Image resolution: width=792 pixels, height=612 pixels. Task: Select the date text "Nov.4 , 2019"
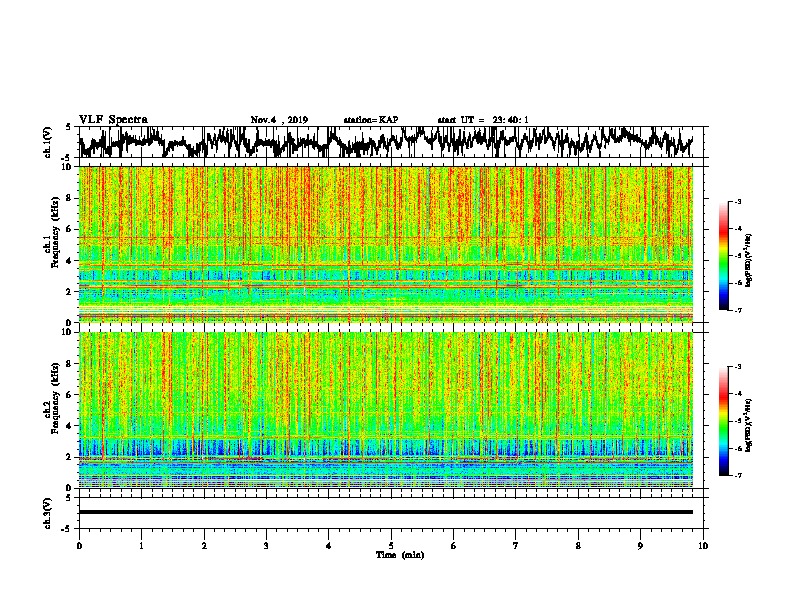pos(279,120)
